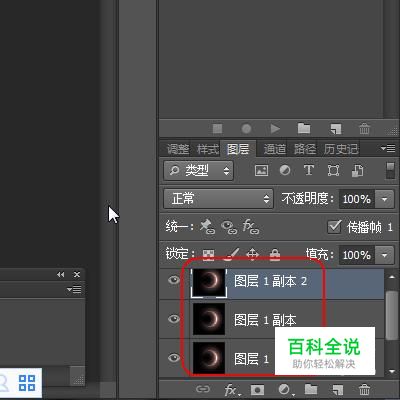Open the layer style fx menu
This screenshot has height=400, width=400.
[x=232, y=389]
